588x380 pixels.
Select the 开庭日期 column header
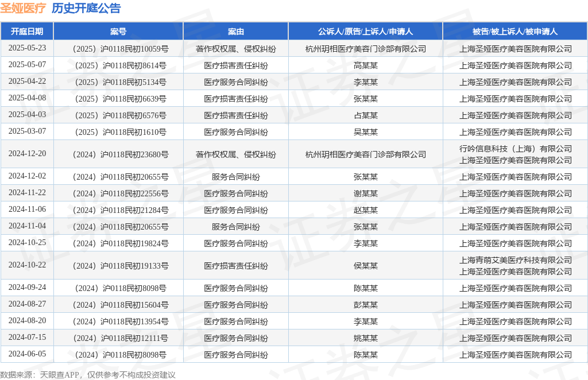tap(27, 32)
